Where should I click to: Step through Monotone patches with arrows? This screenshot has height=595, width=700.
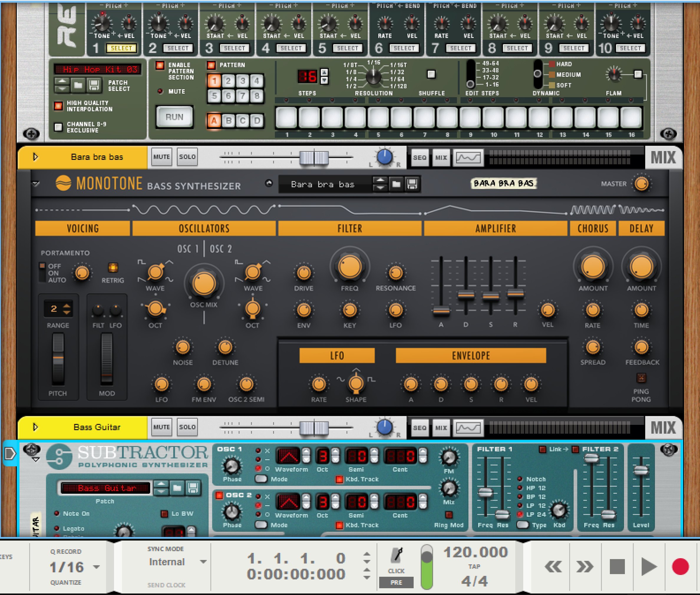[x=380, y=184]
